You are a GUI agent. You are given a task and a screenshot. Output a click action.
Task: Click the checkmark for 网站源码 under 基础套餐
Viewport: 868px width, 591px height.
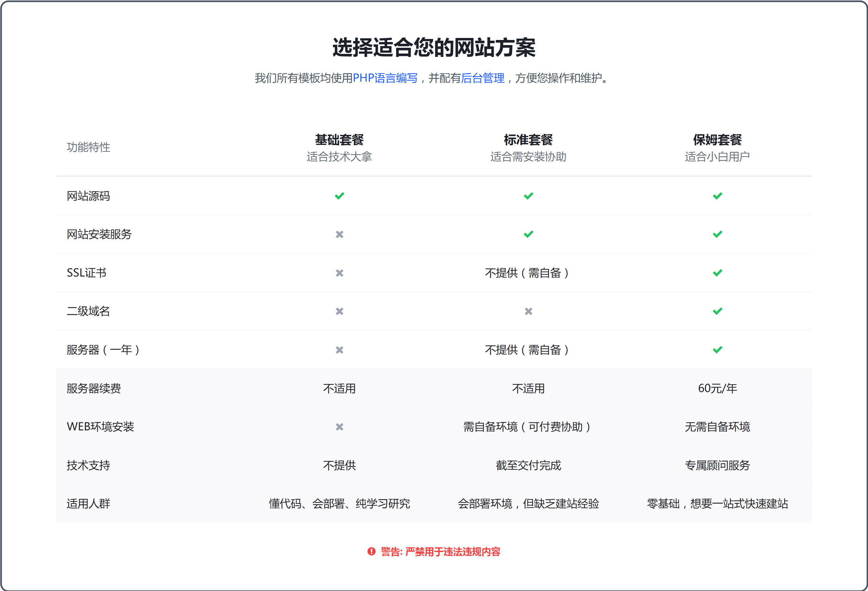pyautogui.click(x=339, y=196)
